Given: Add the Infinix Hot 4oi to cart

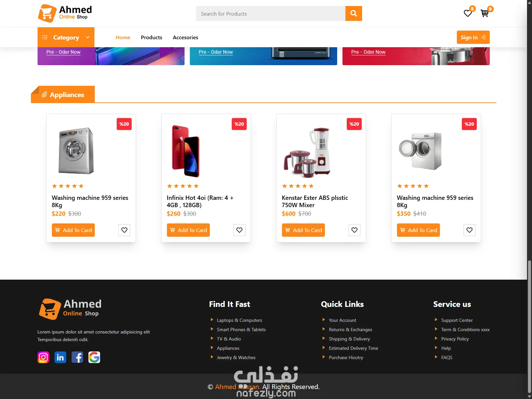Looking at the screenshot, I should click(188, 230).
